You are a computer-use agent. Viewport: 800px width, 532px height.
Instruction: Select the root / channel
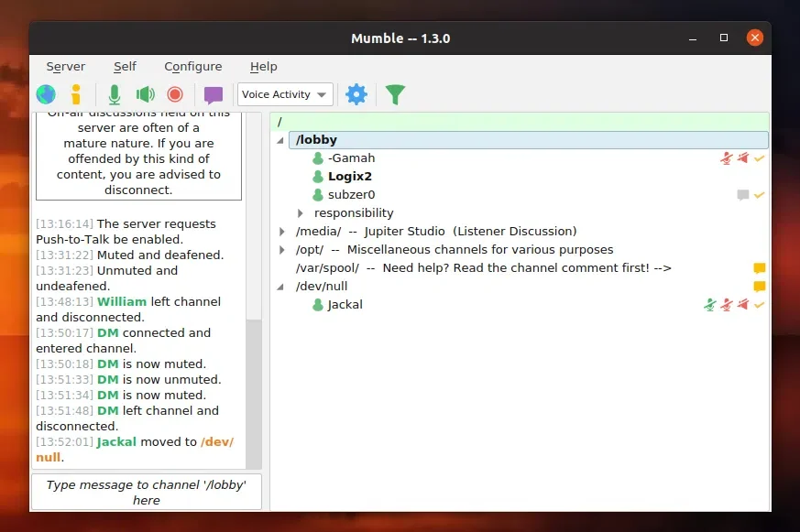tap(520, 122)
